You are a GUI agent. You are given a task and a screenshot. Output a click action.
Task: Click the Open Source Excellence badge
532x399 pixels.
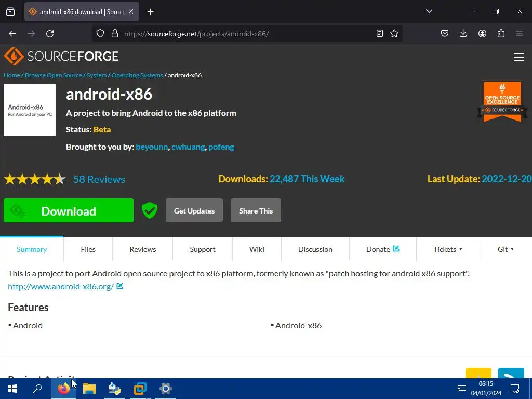click(x=502, y=101)
